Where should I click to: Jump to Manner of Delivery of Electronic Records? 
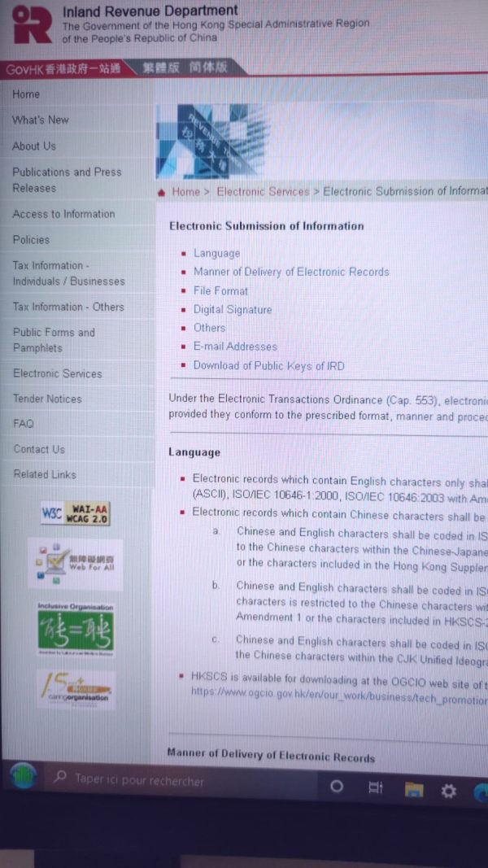[x=291, y=273]
